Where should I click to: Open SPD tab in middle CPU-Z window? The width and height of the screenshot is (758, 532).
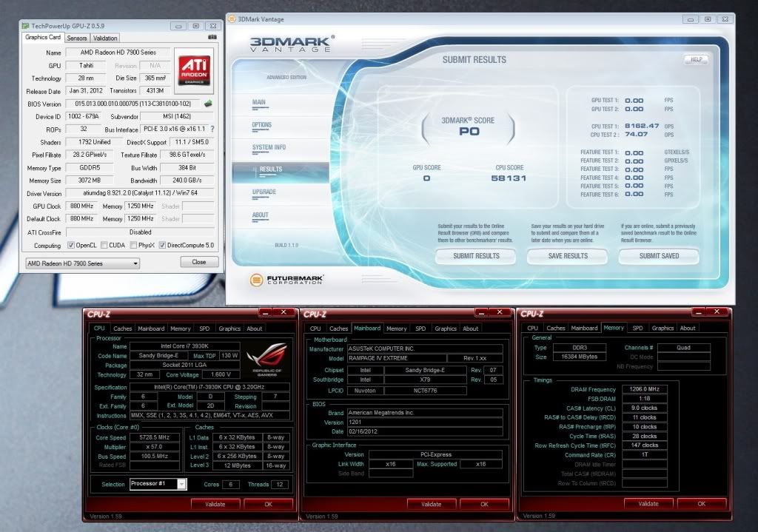(420, 329)
